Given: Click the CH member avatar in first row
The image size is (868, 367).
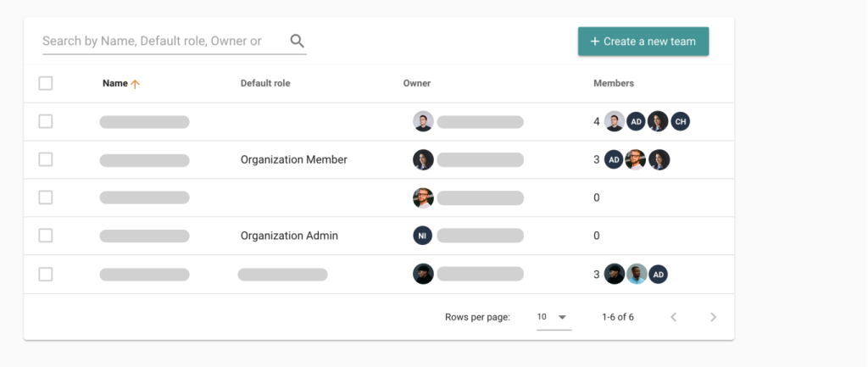Looking at the screenshot, I should pos(680,122).
